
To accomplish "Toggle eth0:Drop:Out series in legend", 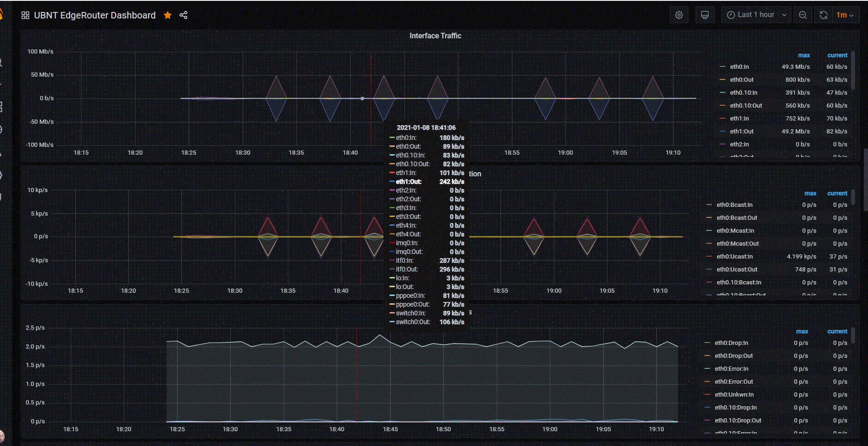I will tap(734, 356).
